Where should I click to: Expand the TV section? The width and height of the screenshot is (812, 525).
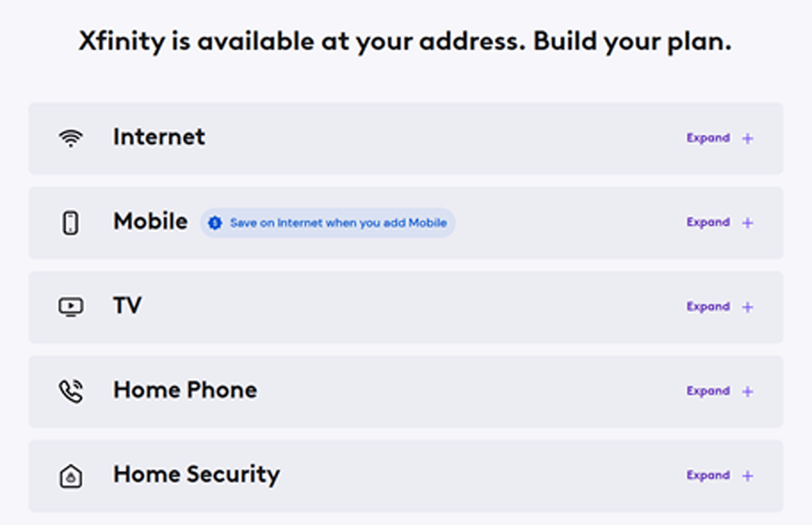tap(708, 306)
